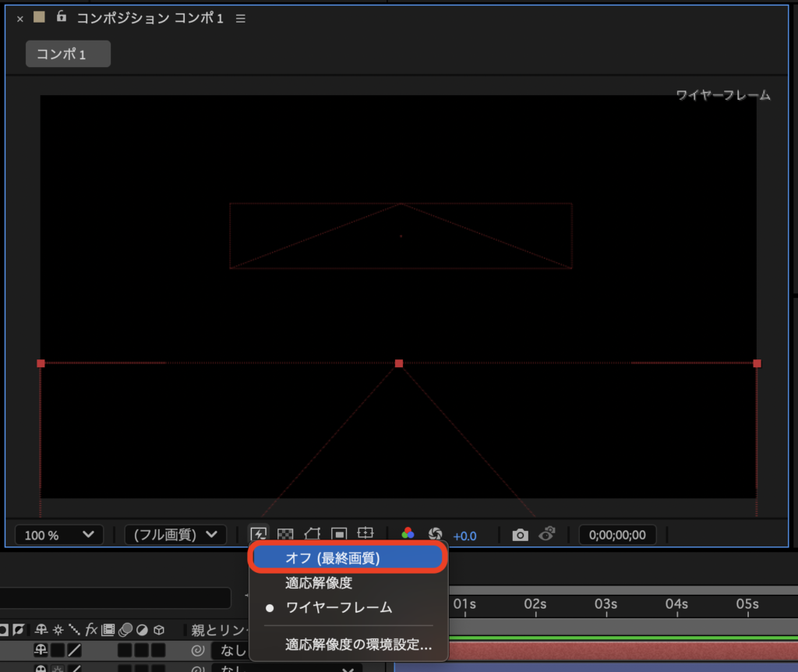The width and height of the screenshot is (798, 672).
Task: Open the composition panel hamburger menu
Action: click(x=240, y=18)
